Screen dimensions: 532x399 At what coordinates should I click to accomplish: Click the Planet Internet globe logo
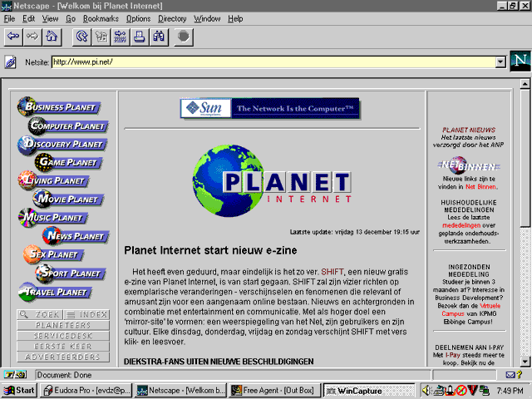[x=272, y=181]
